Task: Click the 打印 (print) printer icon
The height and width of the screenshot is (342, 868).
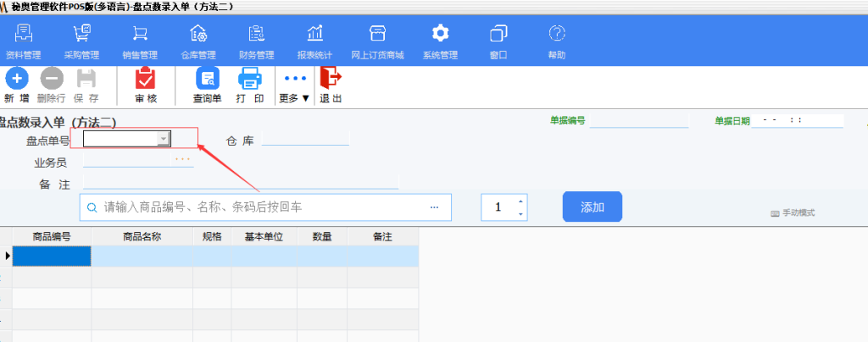Action: (250, 80)
